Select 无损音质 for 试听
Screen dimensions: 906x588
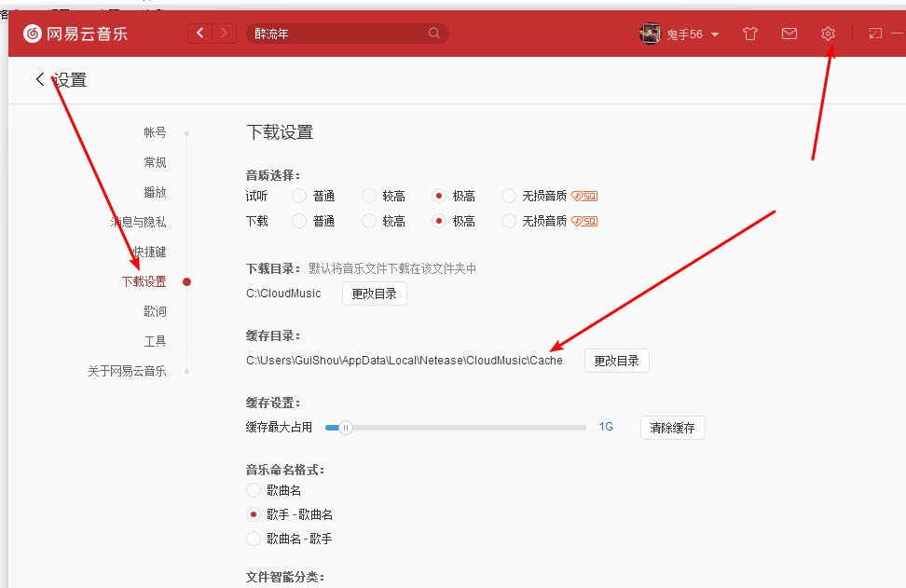[x=509, y=197]
